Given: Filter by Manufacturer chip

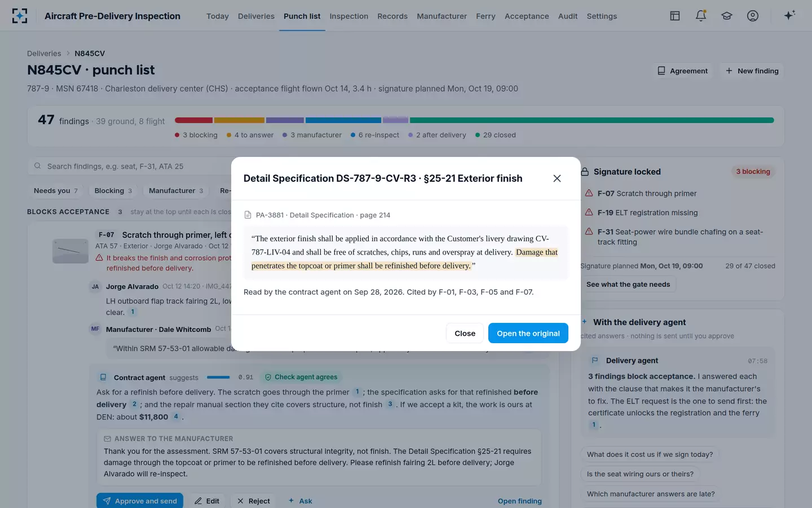Looking at the screenshot, I should click(x=176, y=191).
